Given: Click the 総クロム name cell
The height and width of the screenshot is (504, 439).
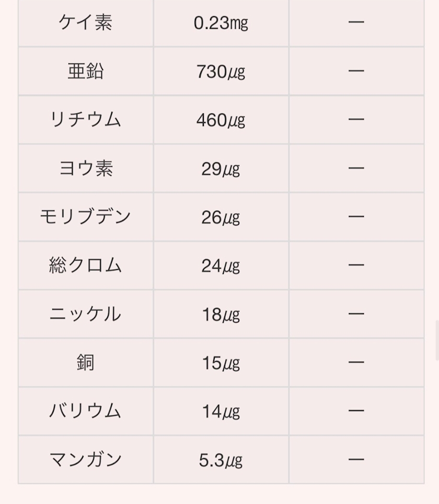Looking at the screenshot, I should click(x=85, y=265).
